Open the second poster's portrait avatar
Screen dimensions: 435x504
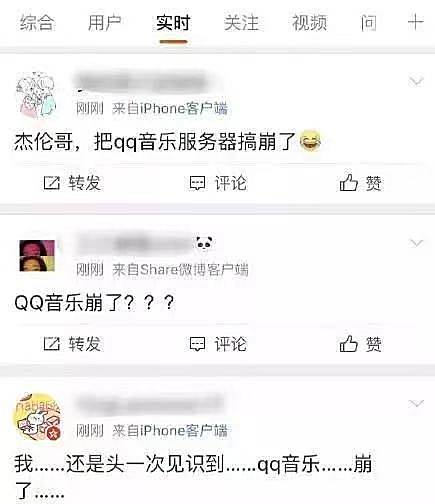tap(37, 256)
